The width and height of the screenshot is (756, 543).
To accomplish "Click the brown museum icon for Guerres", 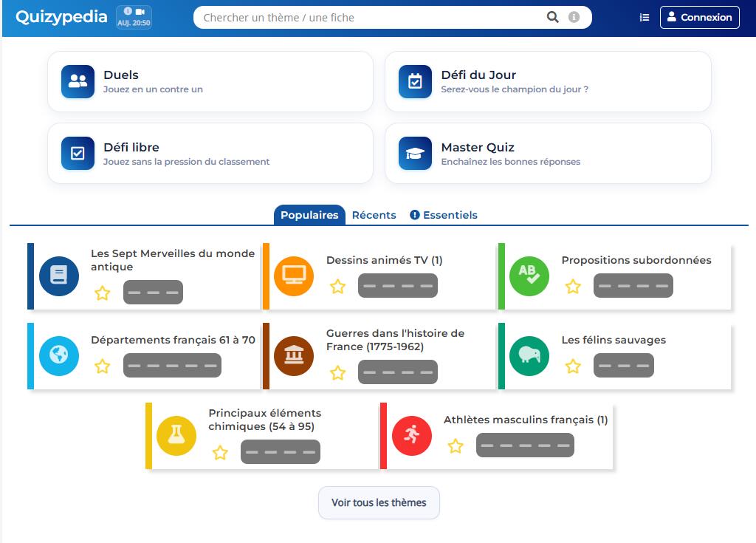I will pos(294,356).
